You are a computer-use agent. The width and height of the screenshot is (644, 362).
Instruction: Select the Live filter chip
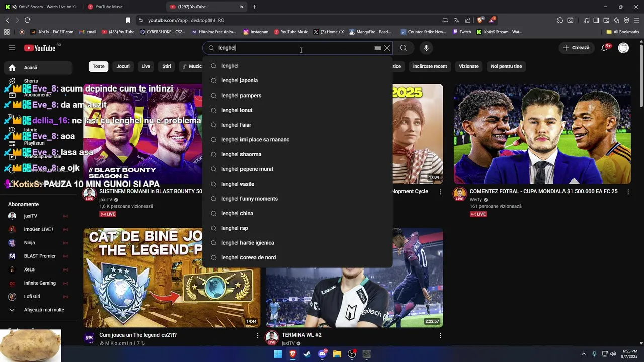(146, 66)
